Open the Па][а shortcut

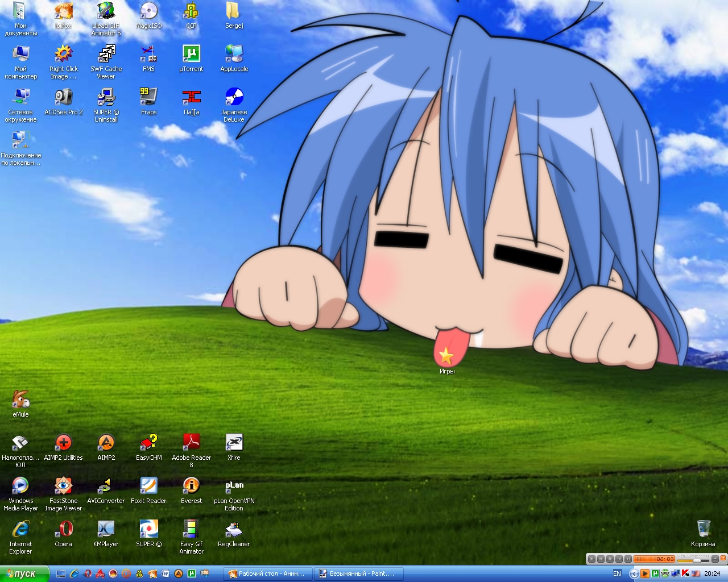point(191,102)
